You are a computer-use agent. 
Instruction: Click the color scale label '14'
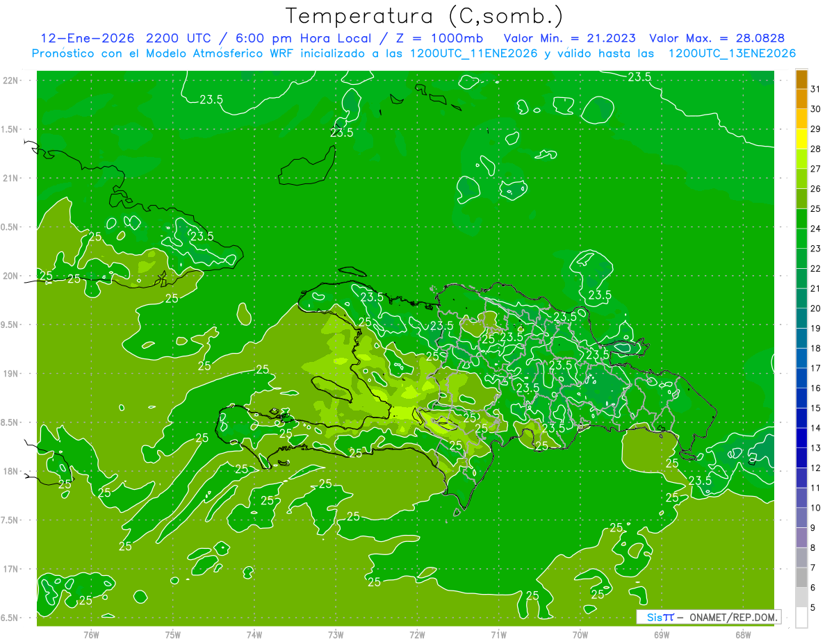(x=815, y=428)
